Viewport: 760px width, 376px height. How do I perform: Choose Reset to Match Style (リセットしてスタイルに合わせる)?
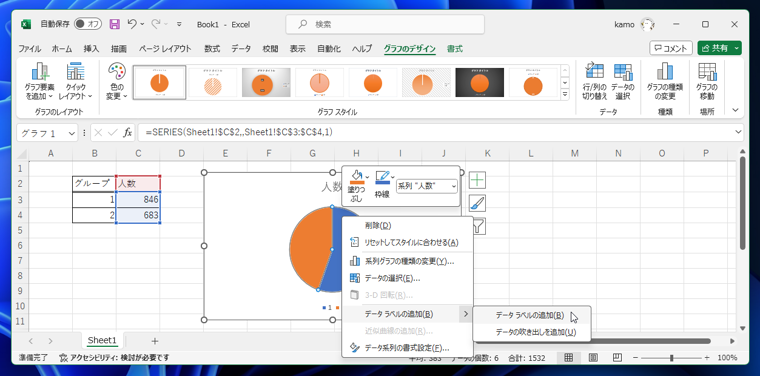[407, 242]
